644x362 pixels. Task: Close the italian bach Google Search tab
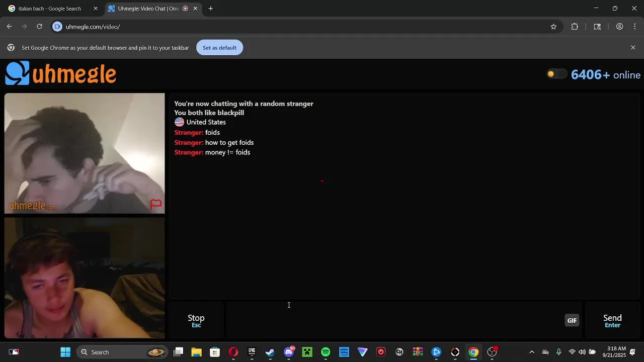pyautogui.click(x=96, y=9)
